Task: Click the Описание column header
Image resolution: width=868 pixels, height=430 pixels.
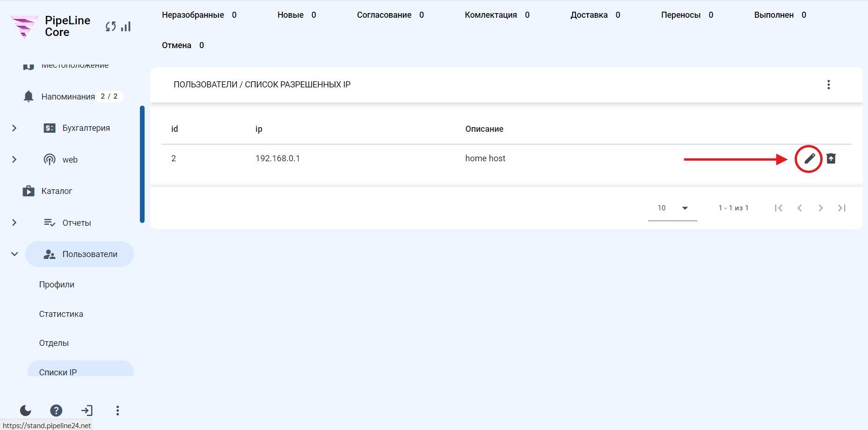Action: tap(484, 129)
